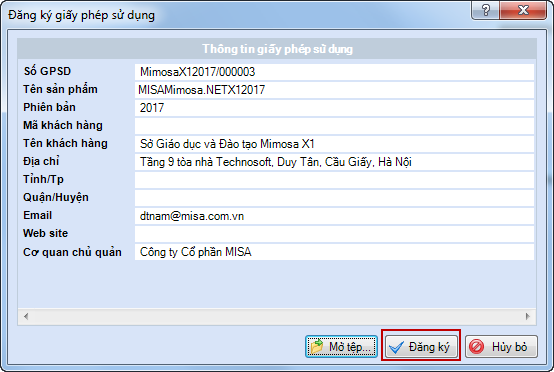The image size is (554, 372).
Task: Focus the empty Tỉnh/Tp field
Action: click(x=334, y=180)
